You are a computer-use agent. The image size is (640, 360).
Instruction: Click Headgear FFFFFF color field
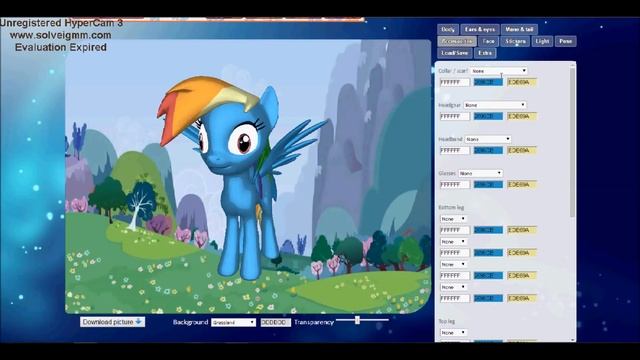point(455,116)
